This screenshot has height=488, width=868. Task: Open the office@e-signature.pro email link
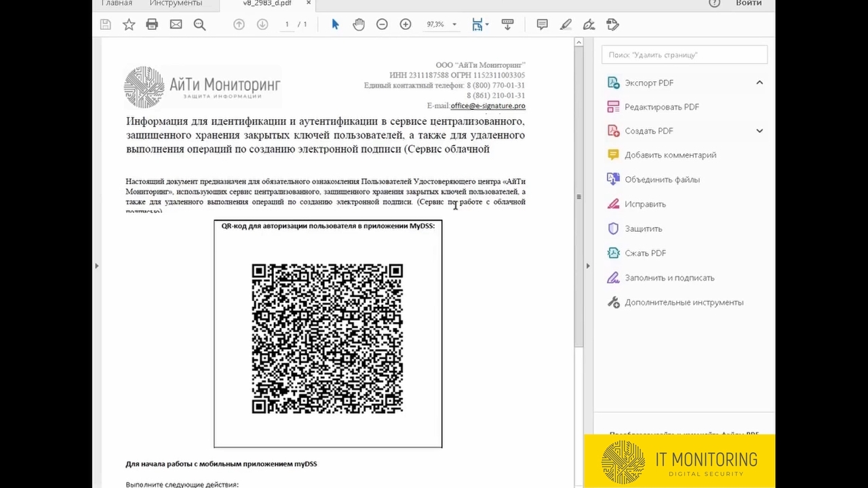488,106
